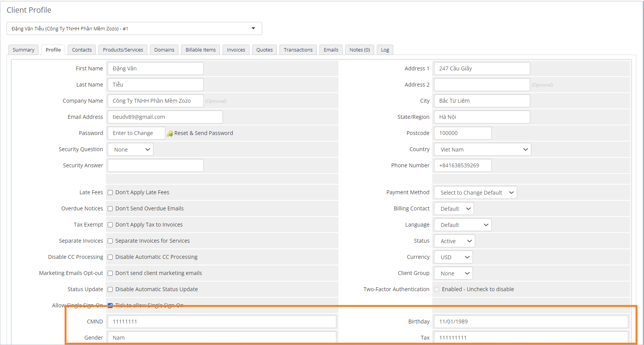Tick Don't Apply Late Fees checkbox
Viewport: 644px width, 345px height.
(x=110, y=192)
